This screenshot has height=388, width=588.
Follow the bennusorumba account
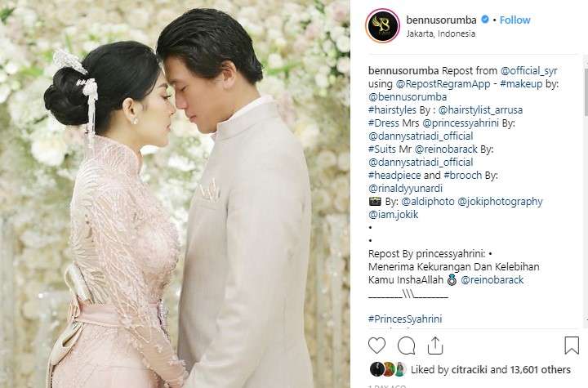click(514, 20)
